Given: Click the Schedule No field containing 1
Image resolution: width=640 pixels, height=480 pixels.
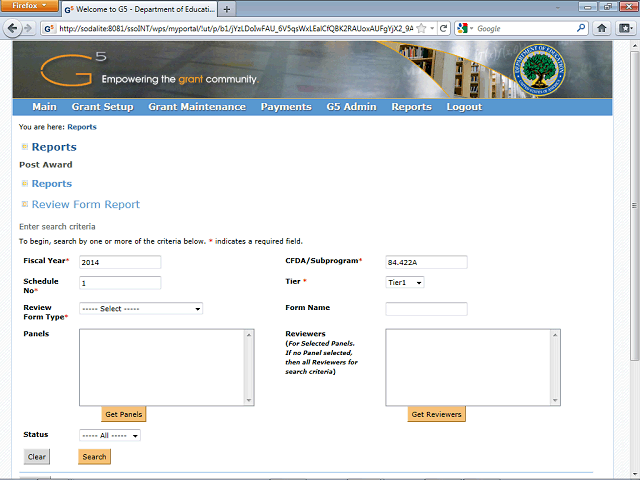Looking at the screenshot, I should coord(120,283).
